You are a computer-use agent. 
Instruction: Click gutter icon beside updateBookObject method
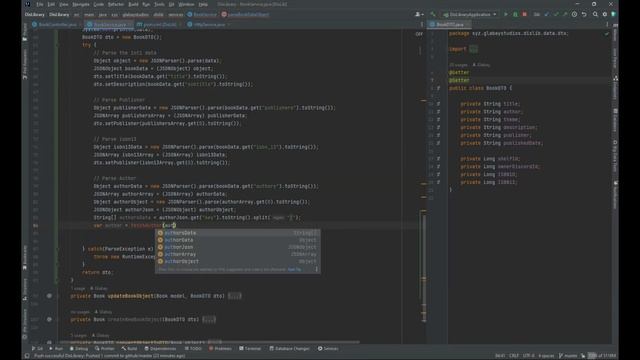49,296
